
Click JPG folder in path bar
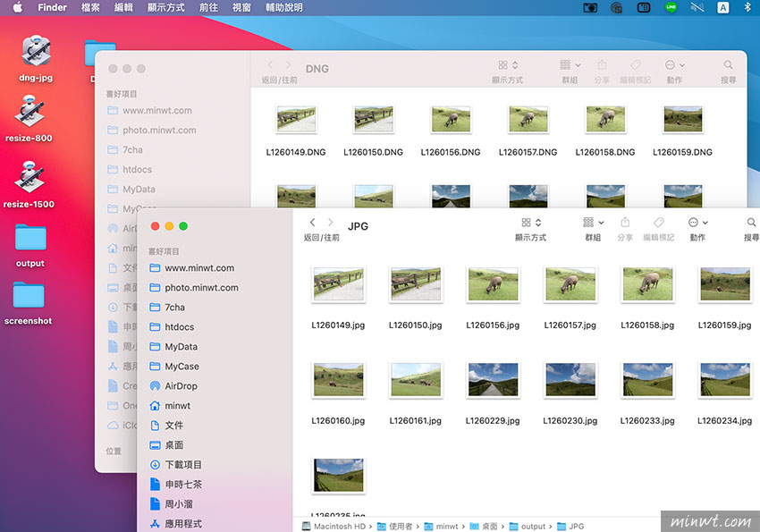[x=570, y=526]
